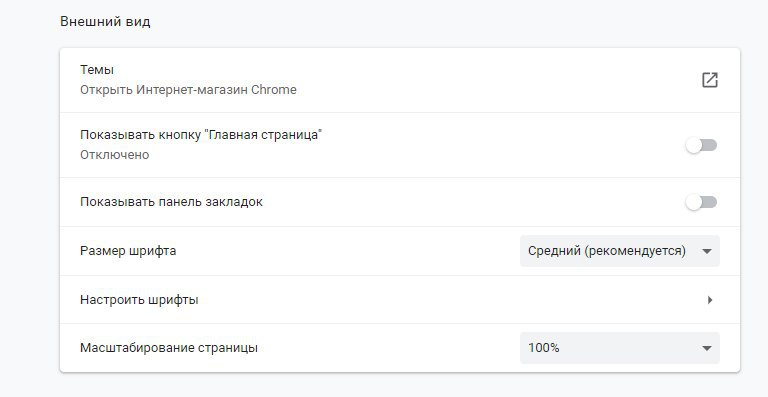The width and height of the screenshot is (768, 397).
Task: Click "Открыть Интернет-магазин Chrome" subtitle
Action: [189, 90]
